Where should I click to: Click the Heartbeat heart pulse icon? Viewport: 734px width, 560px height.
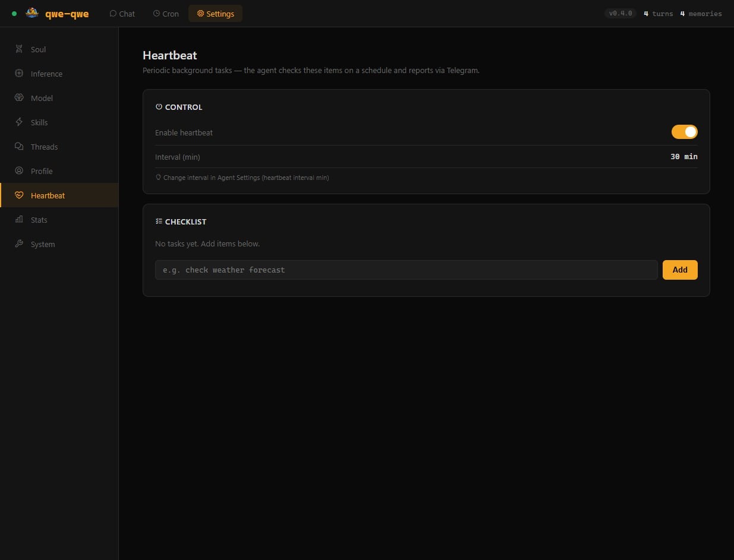tap(19, 195)
